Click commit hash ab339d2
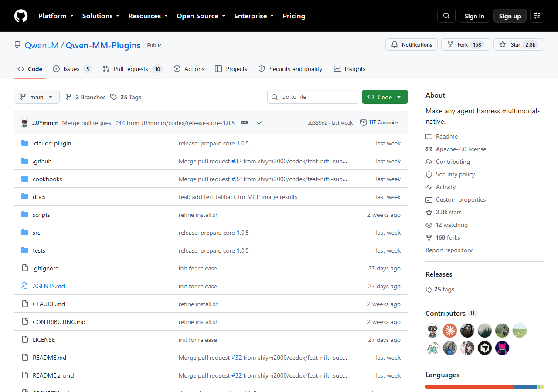The height and width of the screenshot is (392, 558). (x=317, y=123)
